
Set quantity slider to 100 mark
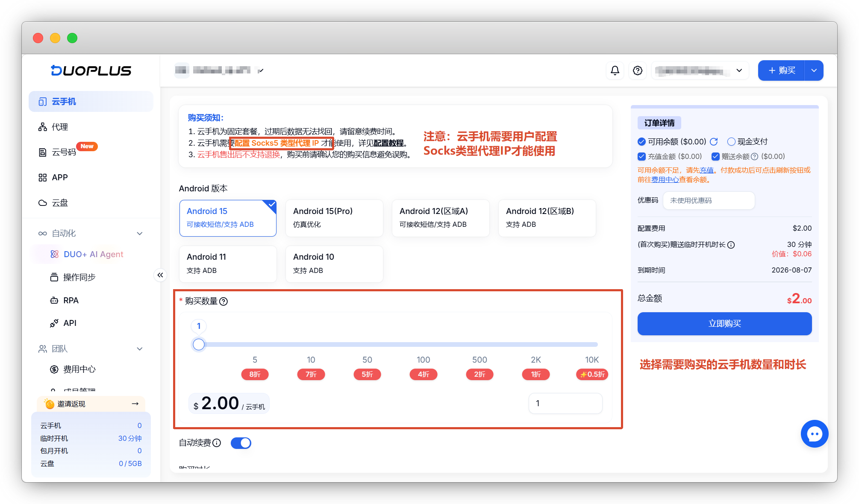point(423,344)
